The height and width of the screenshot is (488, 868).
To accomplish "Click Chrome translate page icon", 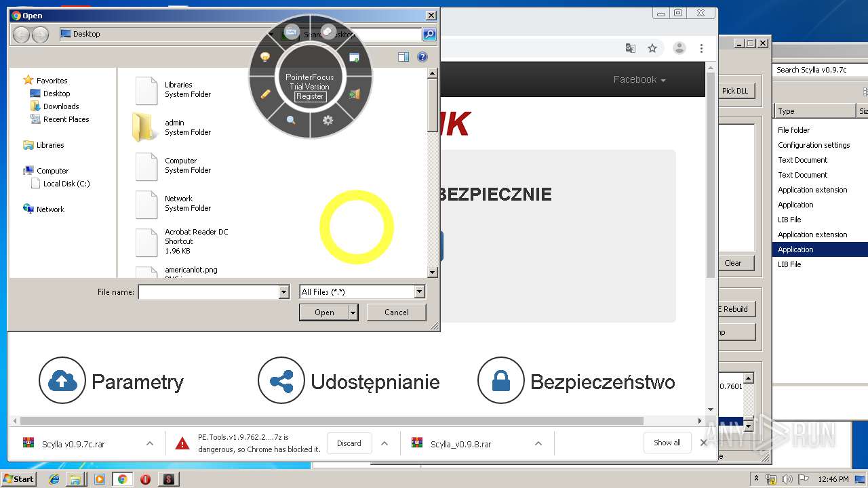I will [631, 48].
